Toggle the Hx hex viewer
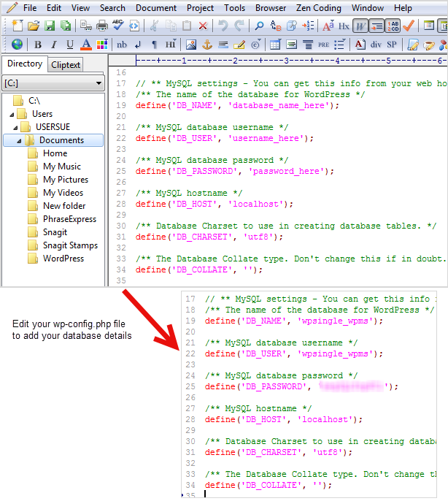448x501 pixels. point(344,26)
